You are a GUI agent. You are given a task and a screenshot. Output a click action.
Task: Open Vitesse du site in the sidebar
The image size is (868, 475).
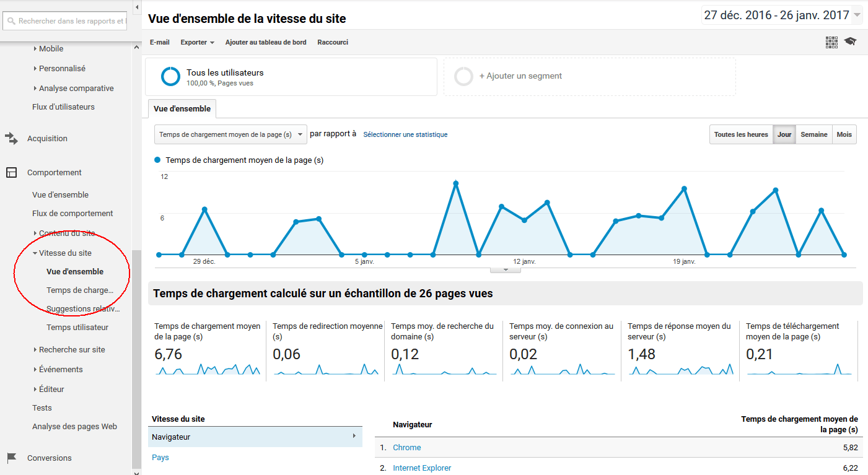pos(66,253)
